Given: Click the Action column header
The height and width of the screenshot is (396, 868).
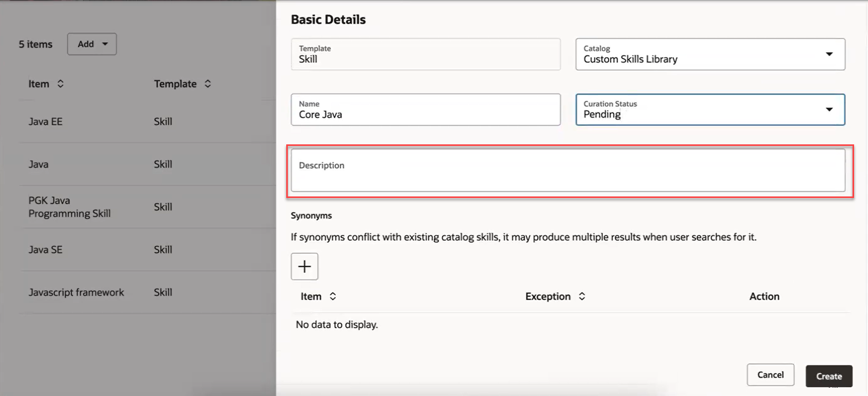Looking at the screenshot, I should 764,296.
